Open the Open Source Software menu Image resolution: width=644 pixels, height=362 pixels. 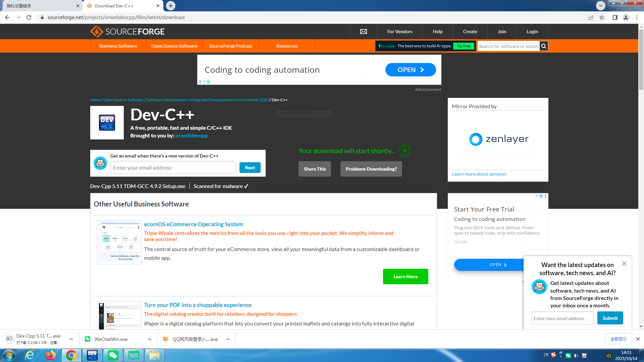point(174,46)
